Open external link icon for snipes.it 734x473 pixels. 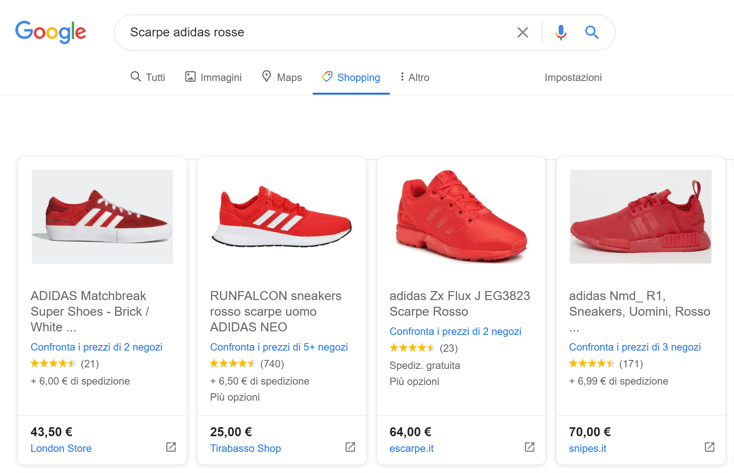[710, 447]
